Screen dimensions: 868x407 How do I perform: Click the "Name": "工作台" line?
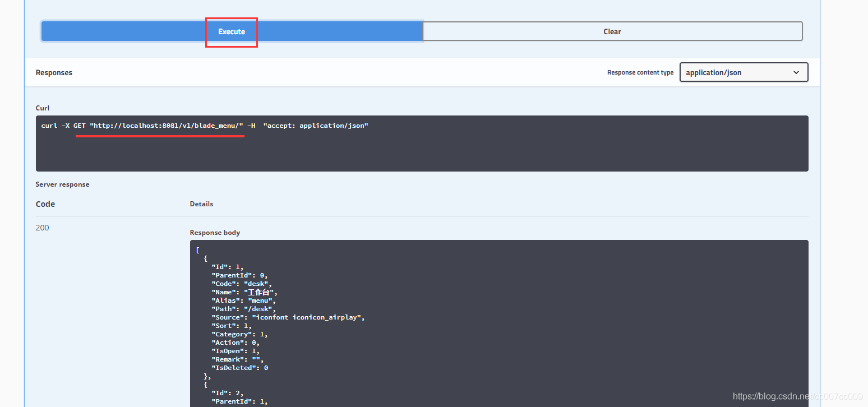tap(244, 292)
